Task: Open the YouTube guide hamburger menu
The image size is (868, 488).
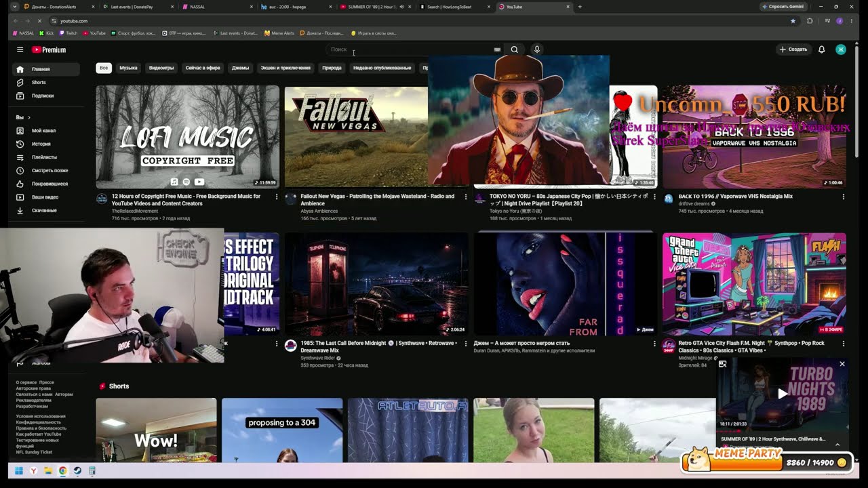Action: (20, 49)
